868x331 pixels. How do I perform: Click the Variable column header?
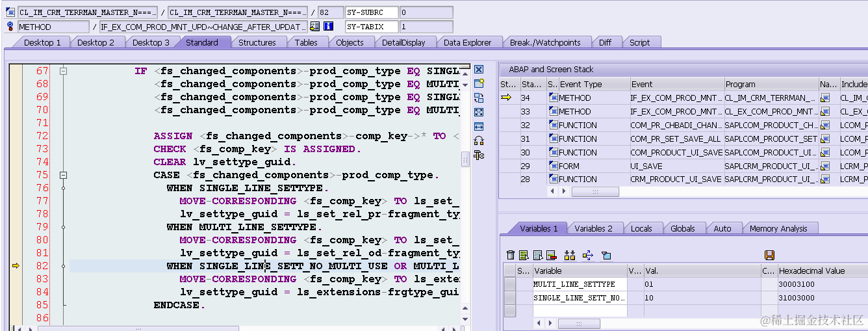coord(580,271)
